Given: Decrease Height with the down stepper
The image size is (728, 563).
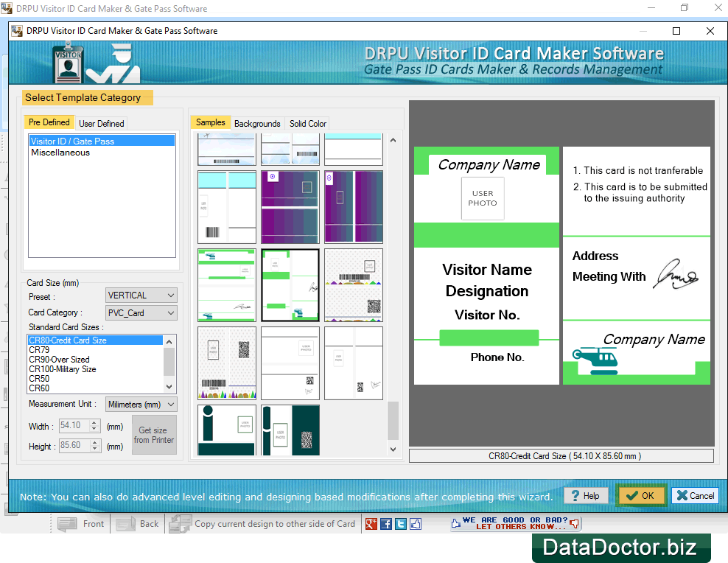Looking at the screenshot, I should coord(95,450).
